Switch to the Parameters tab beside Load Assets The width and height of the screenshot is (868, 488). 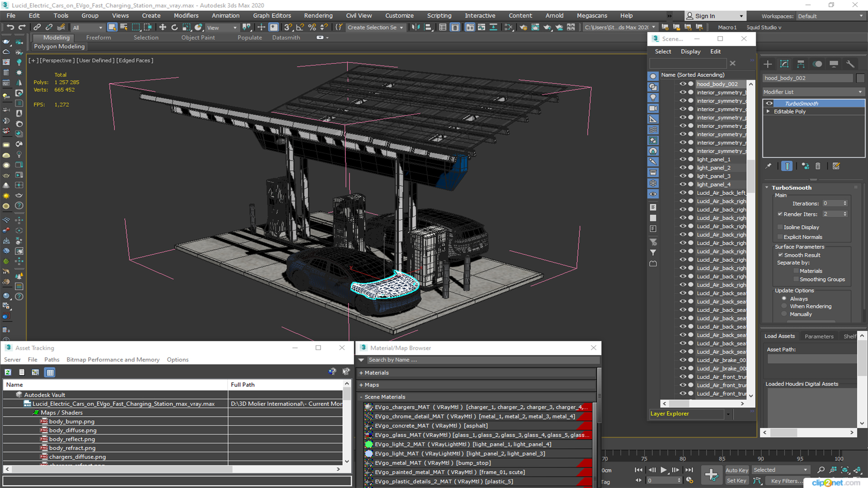pos(819,337)
